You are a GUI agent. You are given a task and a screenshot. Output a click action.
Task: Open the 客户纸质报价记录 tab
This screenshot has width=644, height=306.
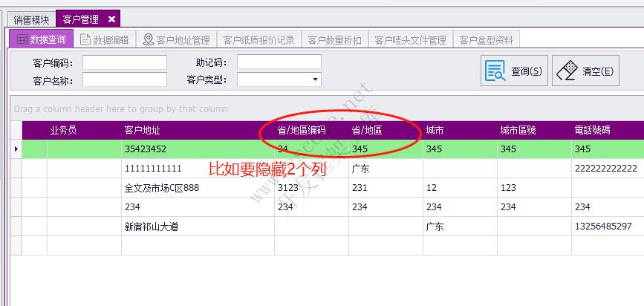click(258, 40)
